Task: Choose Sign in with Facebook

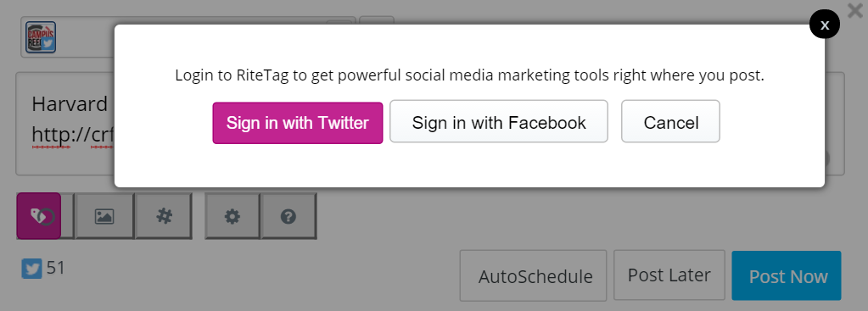Action: 499,121
